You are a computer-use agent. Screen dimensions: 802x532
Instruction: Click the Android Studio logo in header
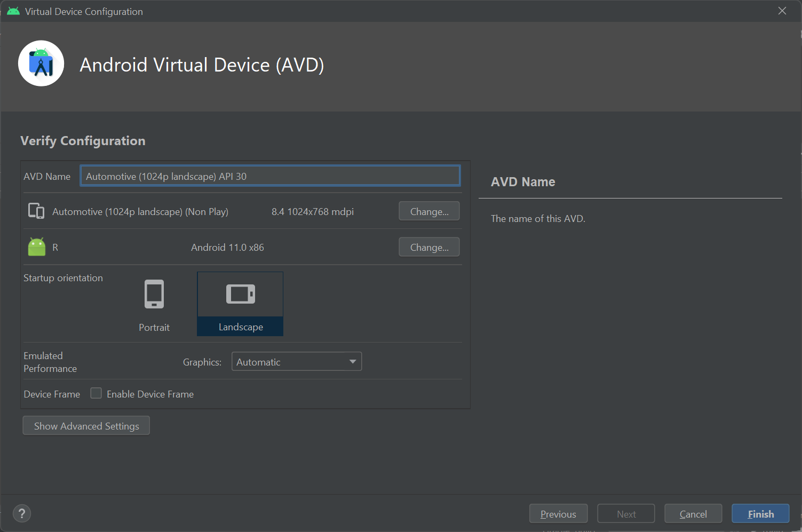pos(41,63)
